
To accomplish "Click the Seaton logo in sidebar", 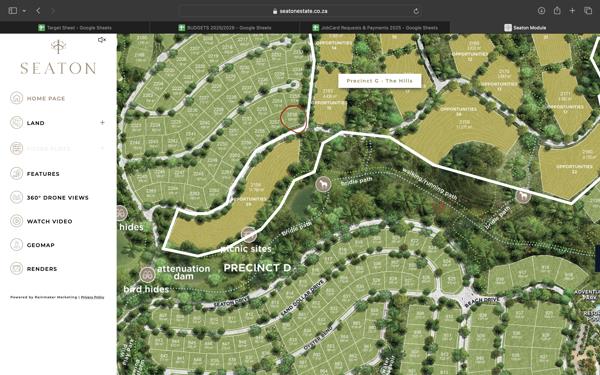I will click(x=58, y=58).
